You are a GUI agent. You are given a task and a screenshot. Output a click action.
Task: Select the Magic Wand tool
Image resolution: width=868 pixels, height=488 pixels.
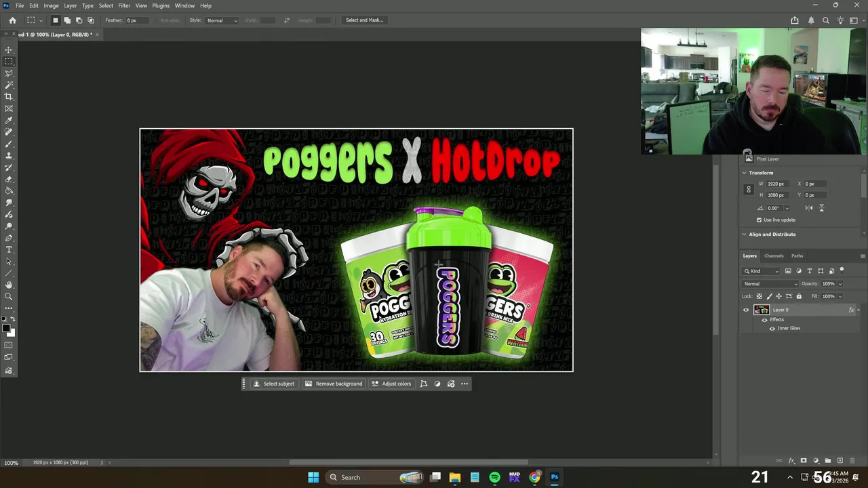pos(9,85)
